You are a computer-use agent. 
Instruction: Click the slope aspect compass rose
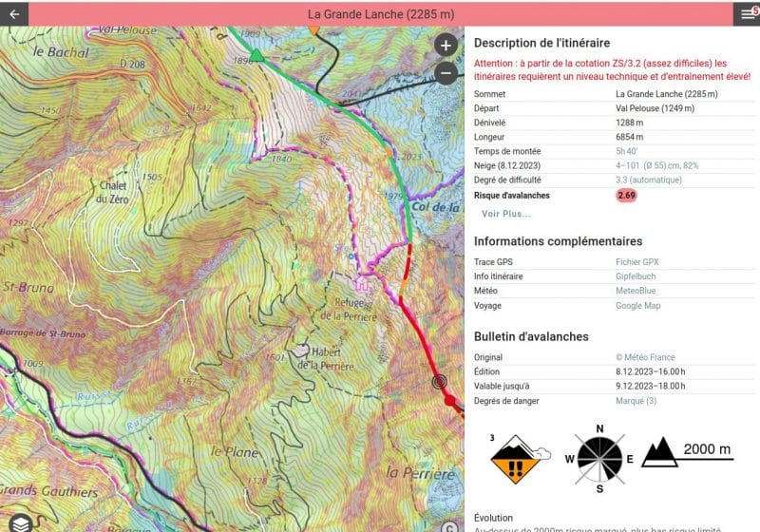[x=599, y=456]
